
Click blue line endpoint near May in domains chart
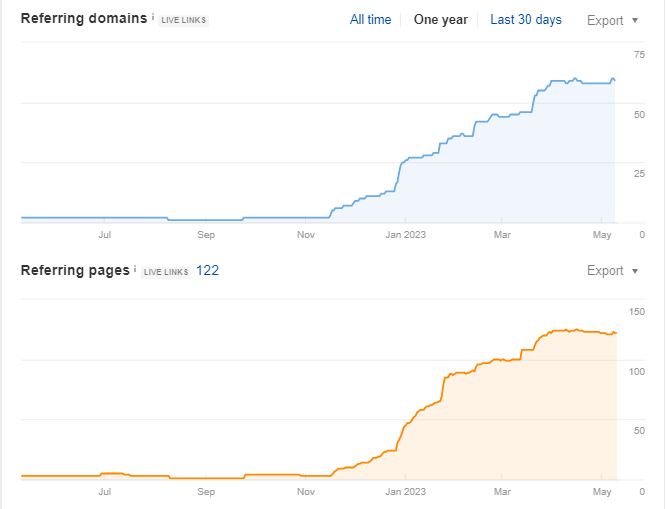614,80
